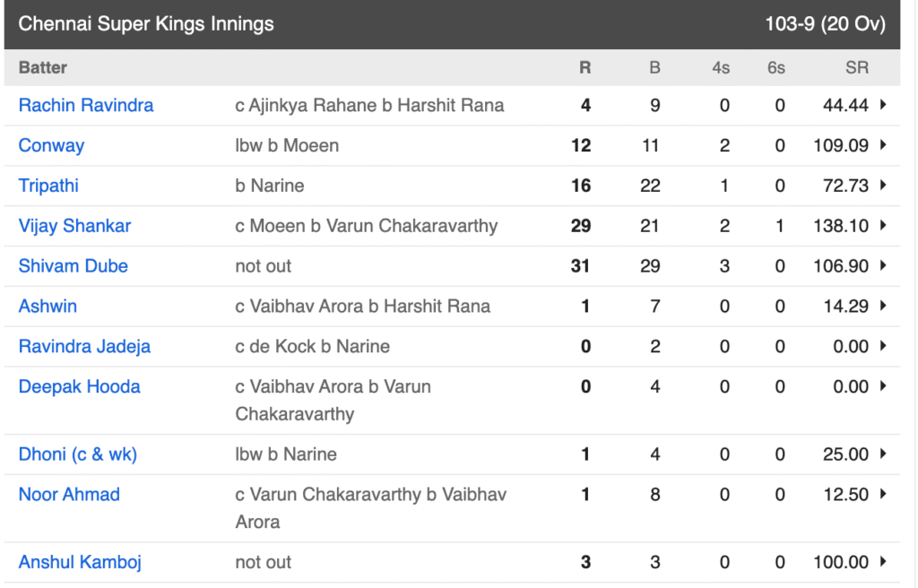Open Ravindra Jadeja's player link

85,347
